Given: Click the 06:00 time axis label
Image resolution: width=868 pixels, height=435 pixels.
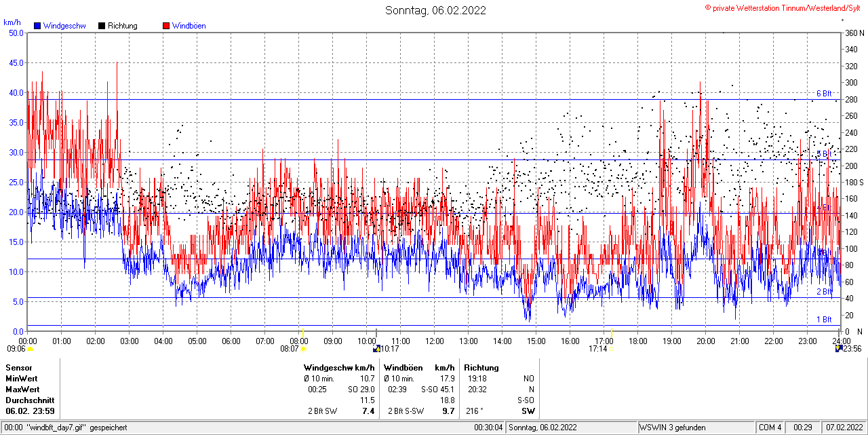Looking at the screenshot, I should (x=231, y=341).
